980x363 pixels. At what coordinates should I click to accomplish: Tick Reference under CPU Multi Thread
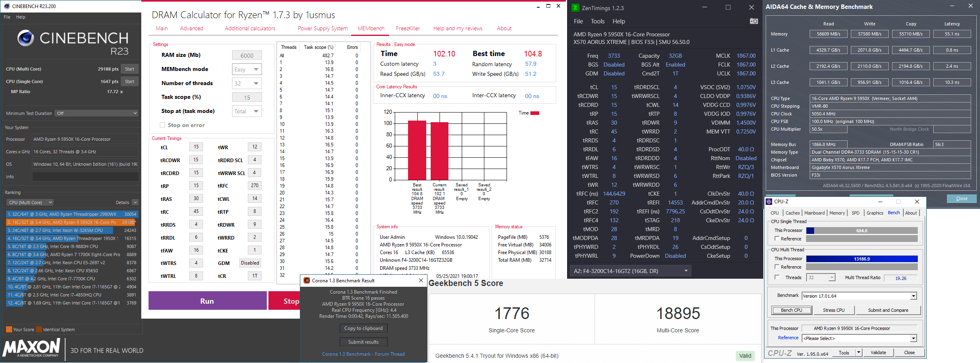click(x=777, y=267)
